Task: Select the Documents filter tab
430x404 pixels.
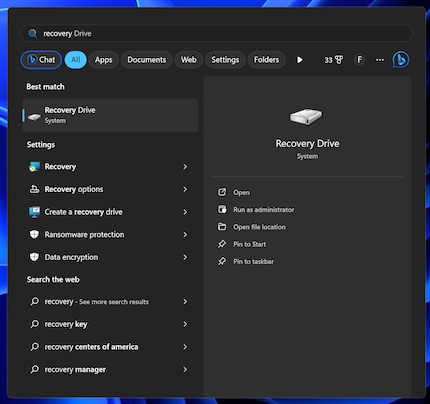Action: pos(147,60)
